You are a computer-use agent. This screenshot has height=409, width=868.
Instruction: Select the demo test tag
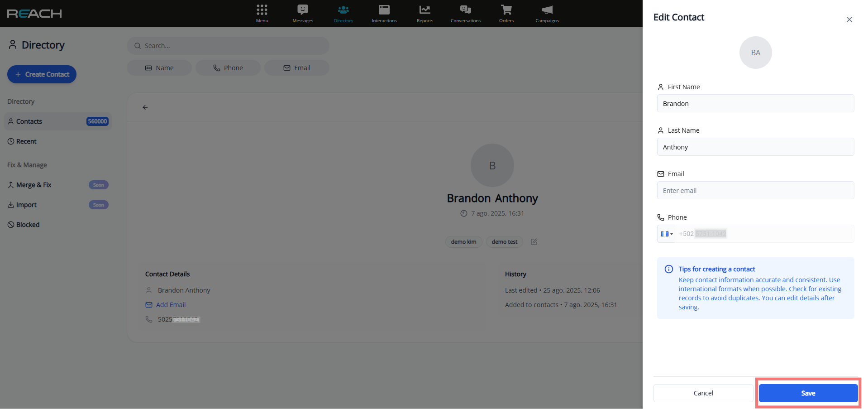(x=505, y=242)
